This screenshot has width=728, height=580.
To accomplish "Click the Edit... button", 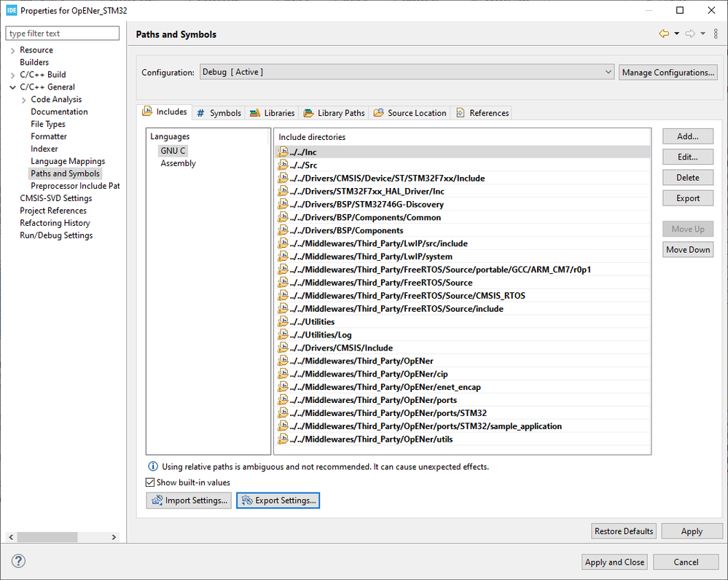I will point(688,157).
